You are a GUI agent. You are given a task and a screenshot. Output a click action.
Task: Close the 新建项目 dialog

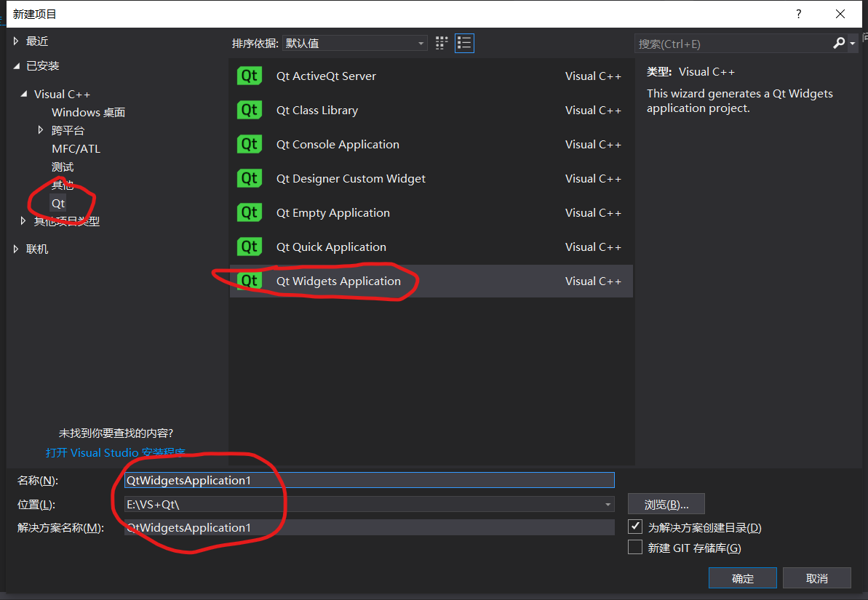click(x=840, y=14)
